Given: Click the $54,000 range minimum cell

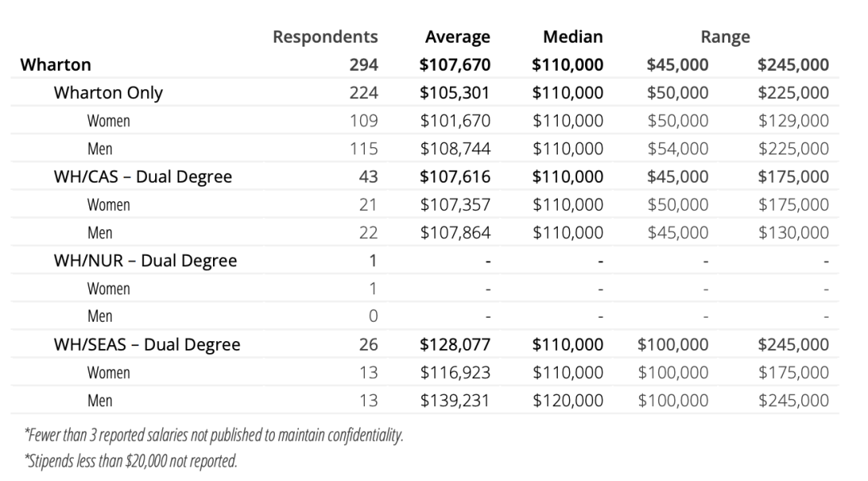Looking at the screenshot, I should coord(678,149).
